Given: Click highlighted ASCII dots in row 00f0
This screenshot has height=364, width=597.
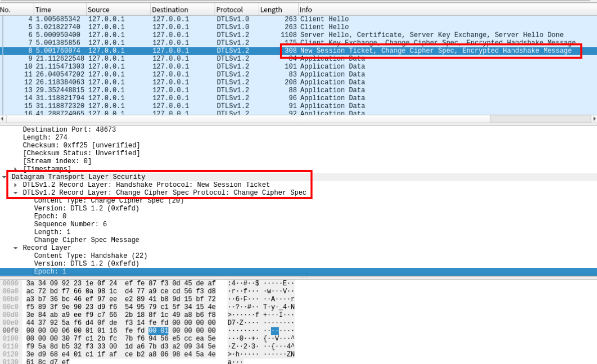Looking at the screenshot, I should [x=275, y=331].
